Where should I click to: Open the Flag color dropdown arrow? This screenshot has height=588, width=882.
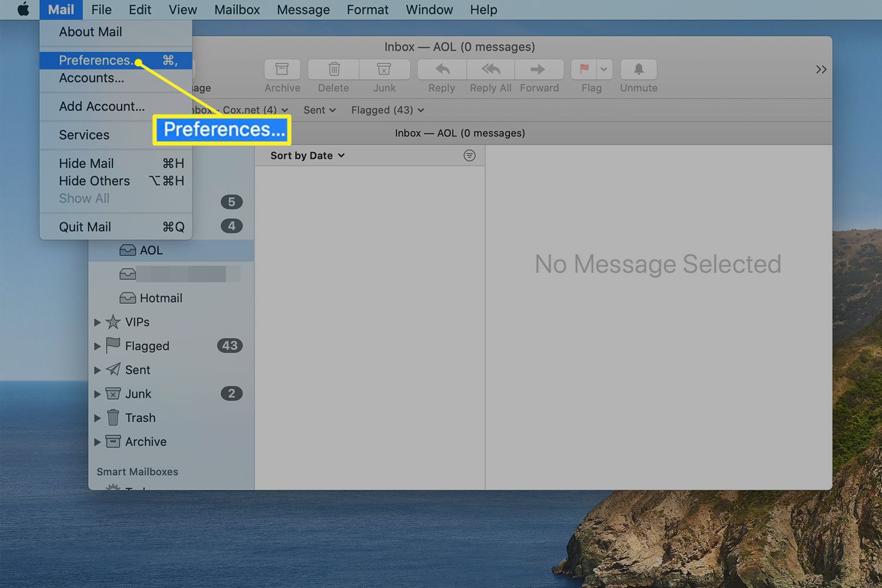[x=604, y=69]
